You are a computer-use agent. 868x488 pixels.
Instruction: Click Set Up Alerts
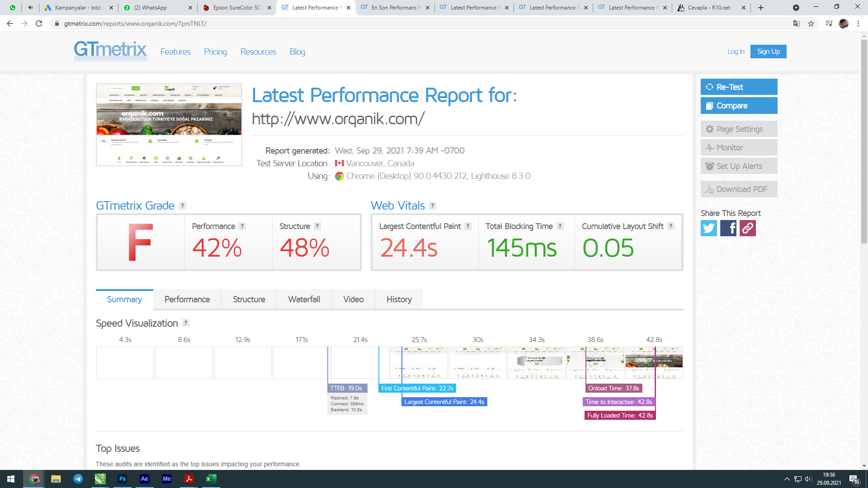(x=739, y=166)
